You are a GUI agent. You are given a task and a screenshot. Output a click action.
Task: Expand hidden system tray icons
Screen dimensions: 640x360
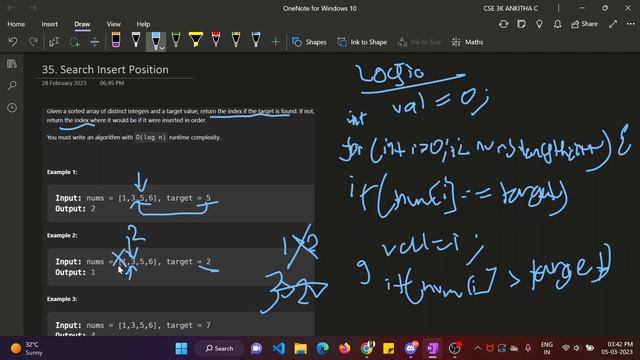click(477, 348)
